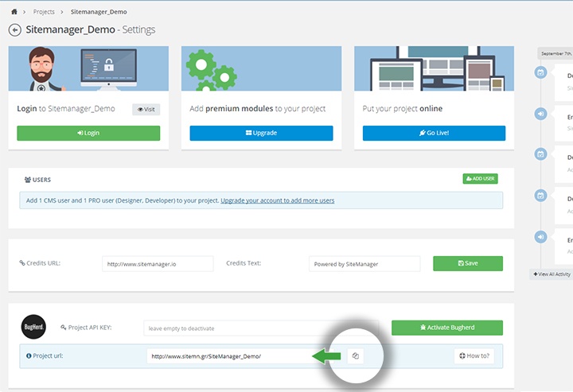
Task: Click the Credits Text input field
Action: [x=364, y=264]
